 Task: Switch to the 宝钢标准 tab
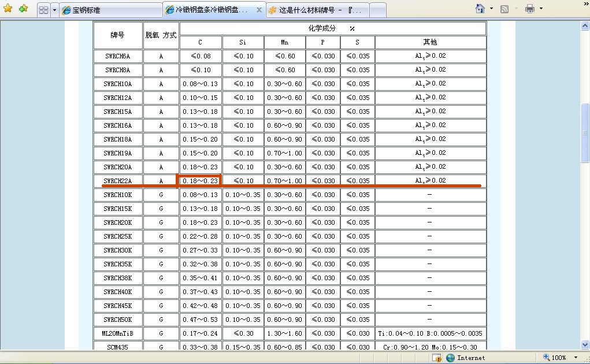pos(111,10)
